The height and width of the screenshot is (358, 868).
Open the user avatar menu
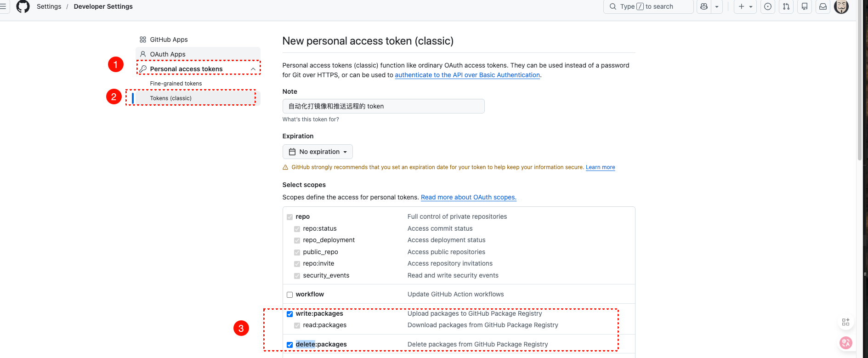(x=841, y=6)
